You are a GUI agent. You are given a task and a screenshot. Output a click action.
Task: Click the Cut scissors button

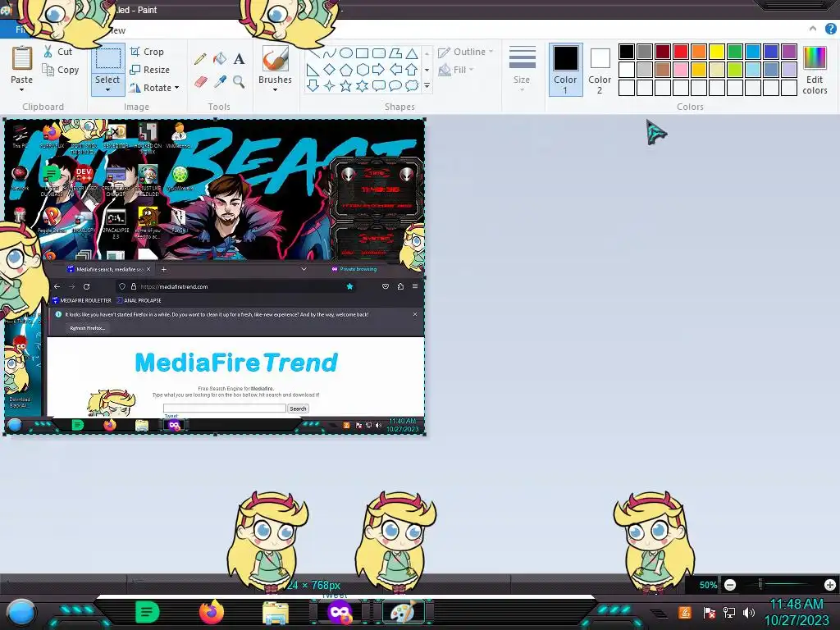pyautogui.click(x=58, y=52)
